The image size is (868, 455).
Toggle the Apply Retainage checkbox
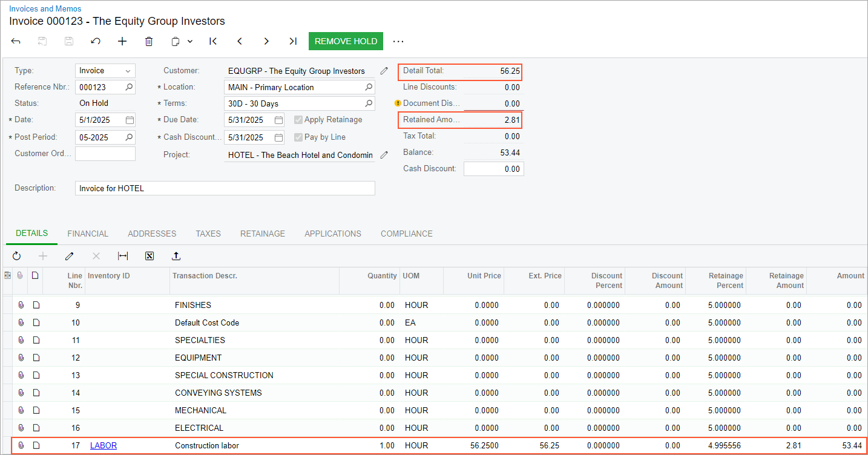[x=298, y=120]
